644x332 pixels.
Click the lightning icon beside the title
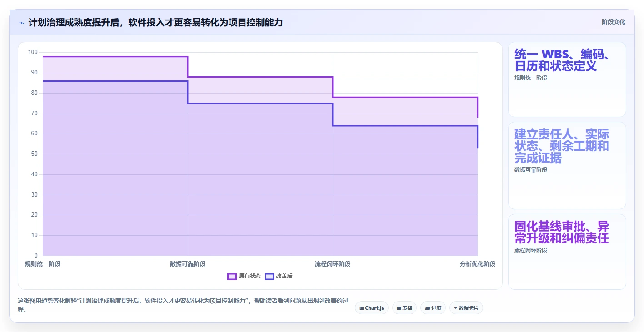[x=21, y=23]
